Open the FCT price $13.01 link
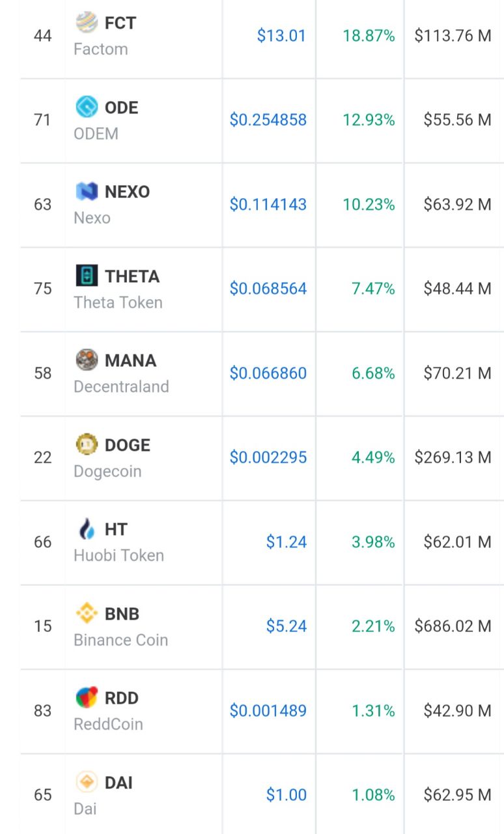The height and width of the screenshot is (834, 504). point(281,36)
